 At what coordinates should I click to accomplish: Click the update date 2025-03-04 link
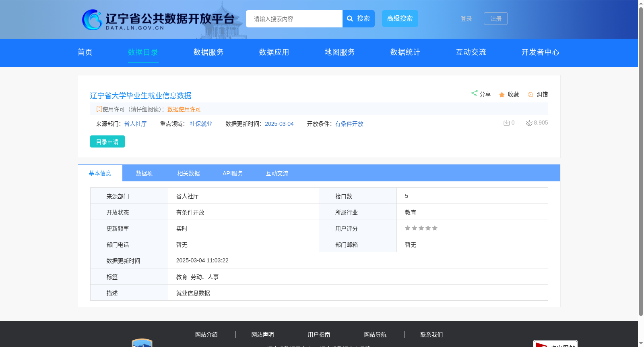pyautogui.click(x=279, y=124)
